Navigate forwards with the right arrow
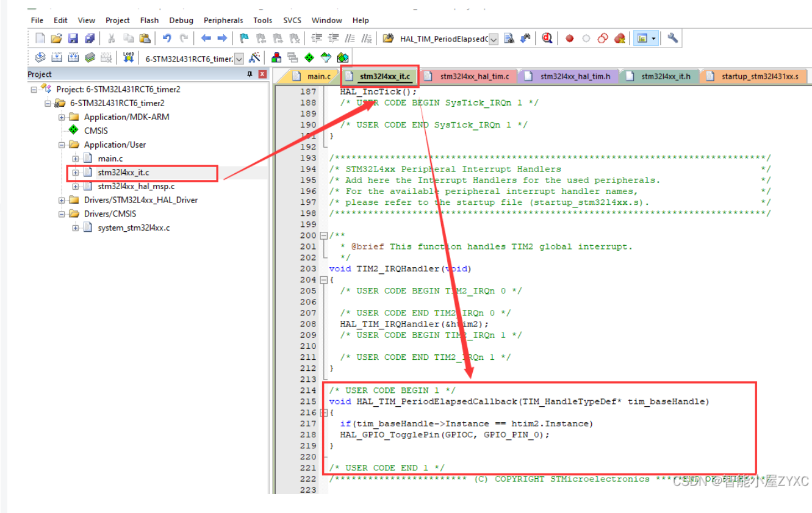812x513 pixels. click(222, 38)
